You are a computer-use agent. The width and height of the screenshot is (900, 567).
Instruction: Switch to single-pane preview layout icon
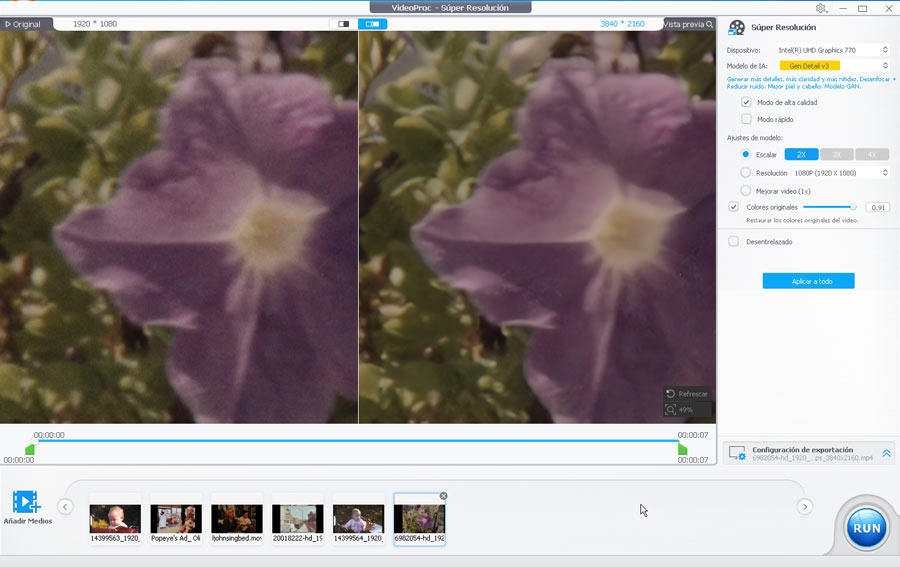[x=343, y=24]
